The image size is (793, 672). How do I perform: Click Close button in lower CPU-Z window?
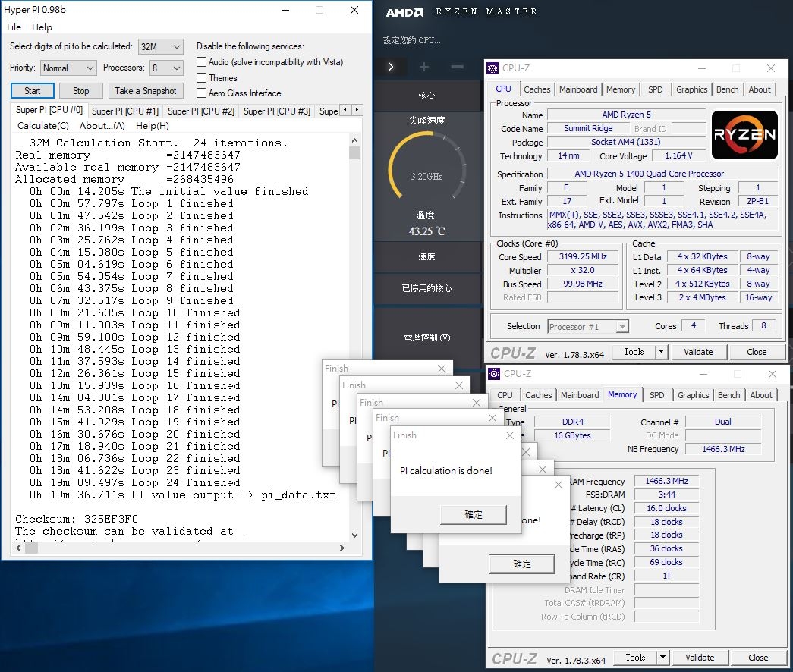(758, 658)
